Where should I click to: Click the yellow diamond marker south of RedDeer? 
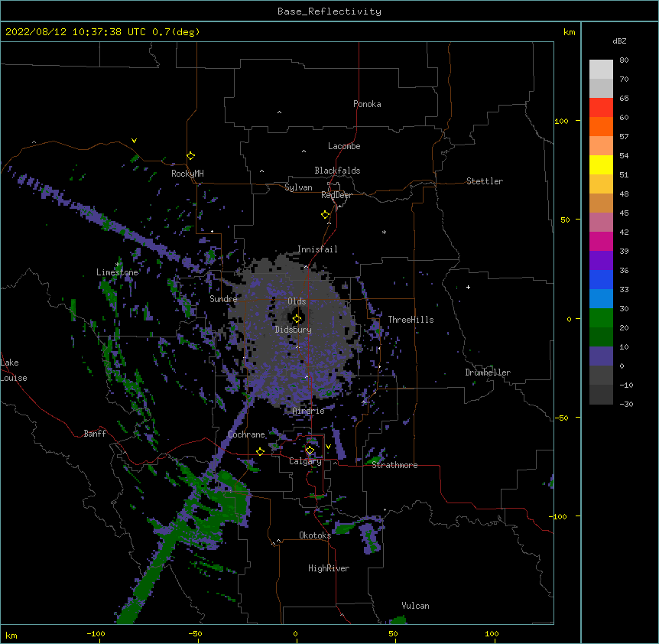point(325,215)
